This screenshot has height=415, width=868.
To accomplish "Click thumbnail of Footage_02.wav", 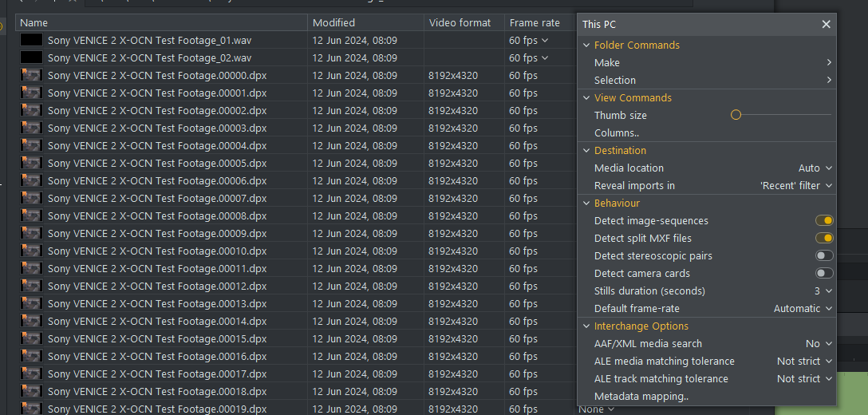I will pyautogui.click(x=31, y=57).
